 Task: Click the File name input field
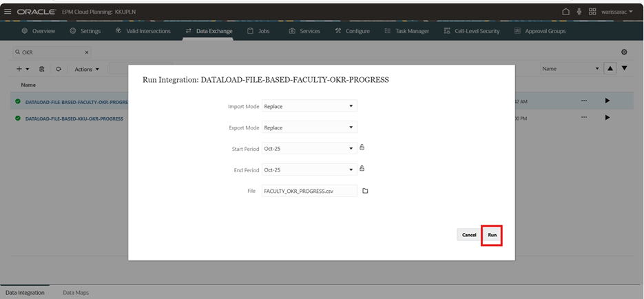(309, 191)
